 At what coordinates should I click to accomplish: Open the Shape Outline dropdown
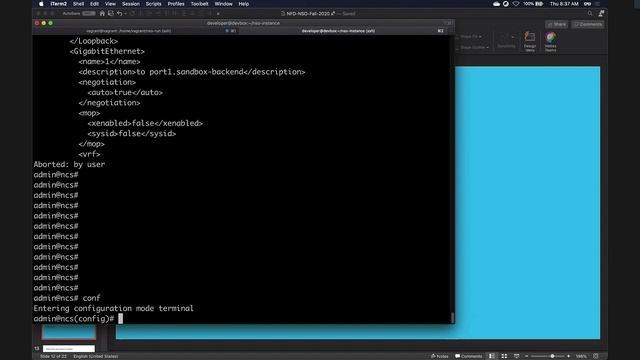[474, 47]
